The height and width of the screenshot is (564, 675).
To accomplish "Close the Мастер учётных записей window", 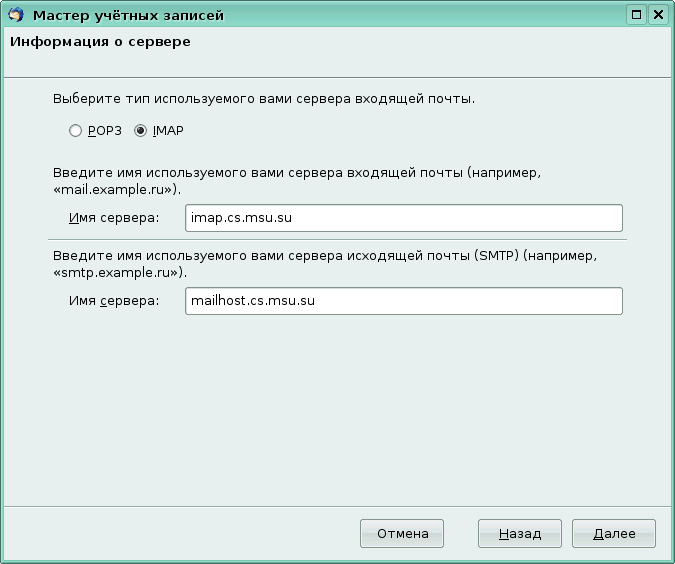I will 658,15.
